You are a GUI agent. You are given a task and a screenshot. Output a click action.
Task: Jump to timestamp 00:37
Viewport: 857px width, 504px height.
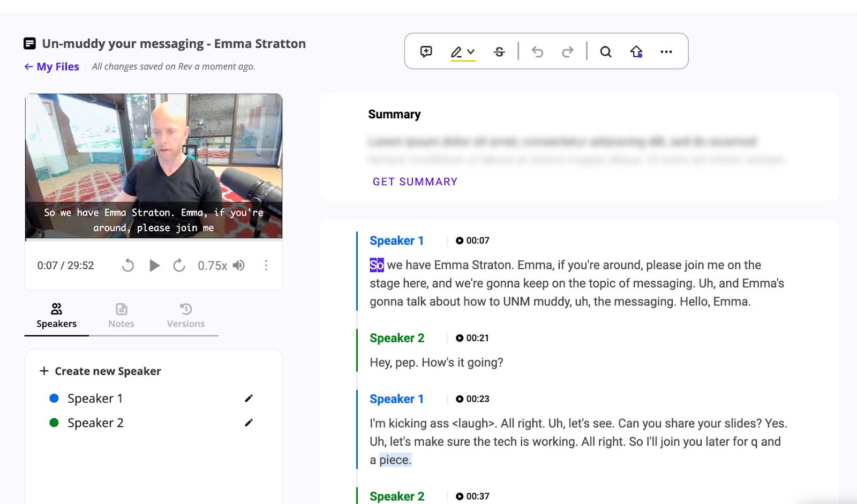(x=472, y=497)
